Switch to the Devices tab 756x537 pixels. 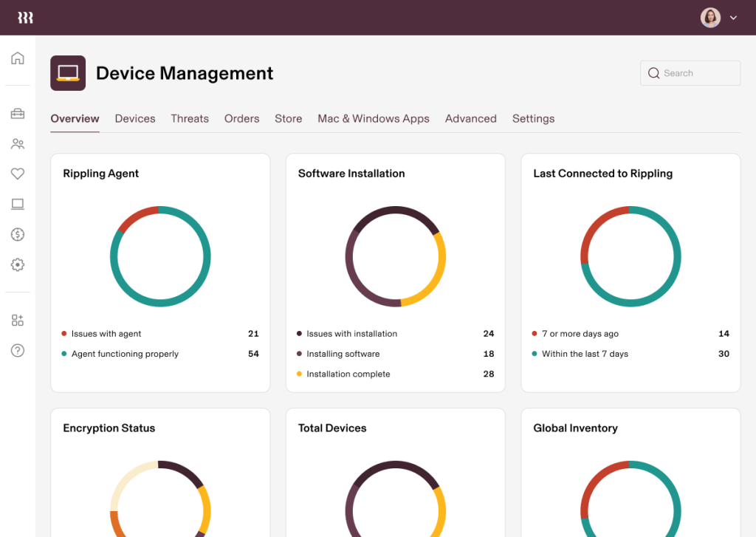[135, 118]
